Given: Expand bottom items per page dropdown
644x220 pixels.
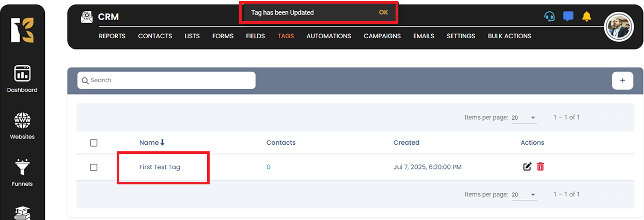Looking at the screenshot, I should (x=524, y=195).
